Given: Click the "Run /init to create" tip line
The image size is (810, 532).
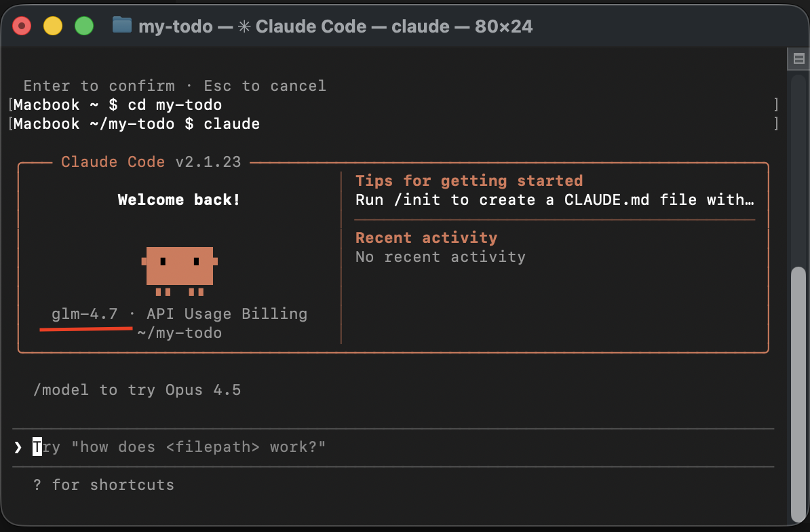Looking at the screenshot, I should 554,200.
